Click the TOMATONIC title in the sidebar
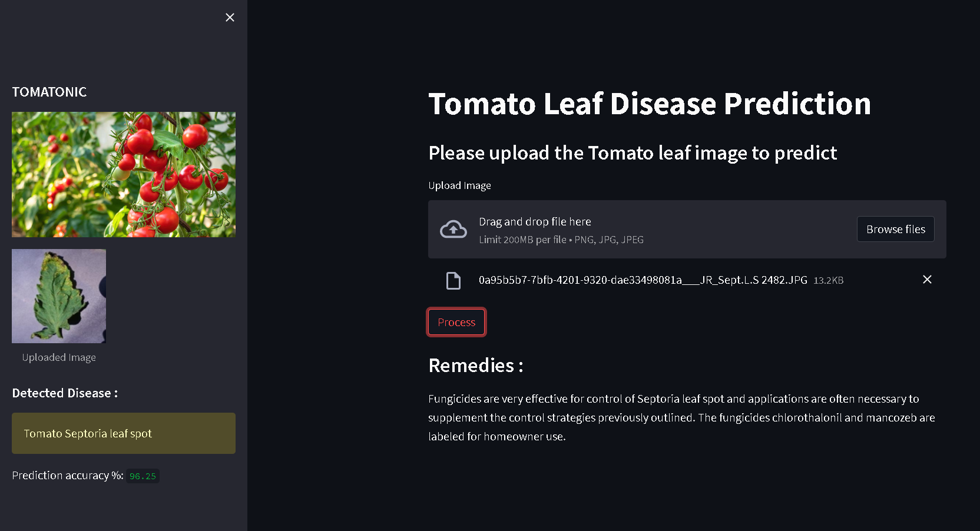The width and height of the screenshot is (980, 531). 49,92
